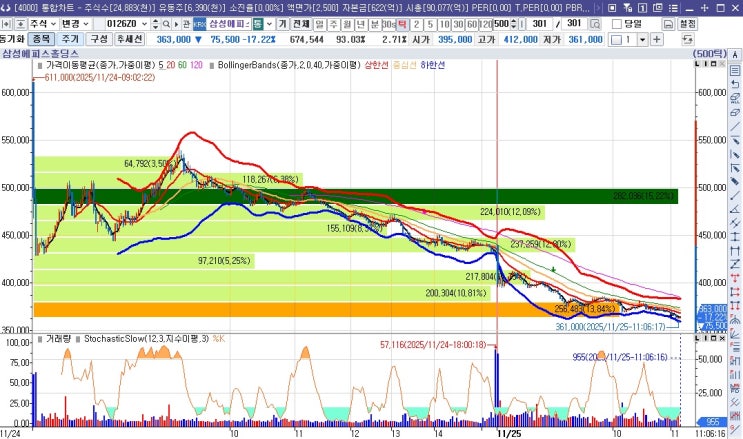
Task: Select the 구성 tab button
Action: point(99,39)
